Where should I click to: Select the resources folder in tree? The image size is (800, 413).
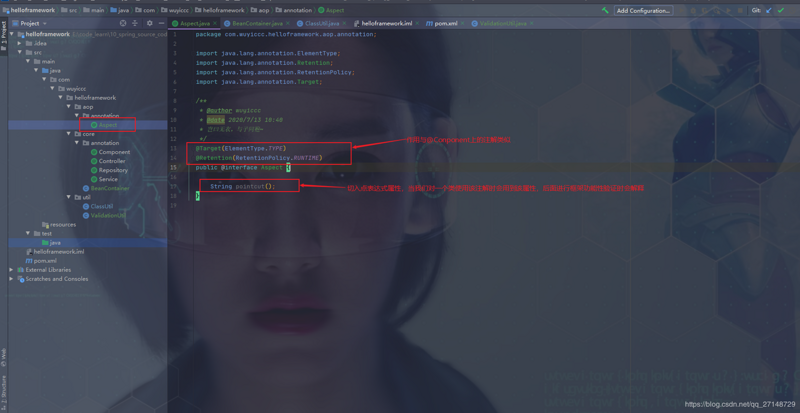point(59,225)
